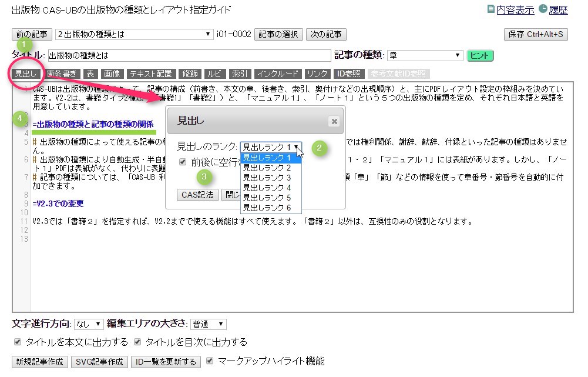The image size is (588, 377).
Task: Click the CAS記法 button in the dialog
Action: click(x=197, y=195)
